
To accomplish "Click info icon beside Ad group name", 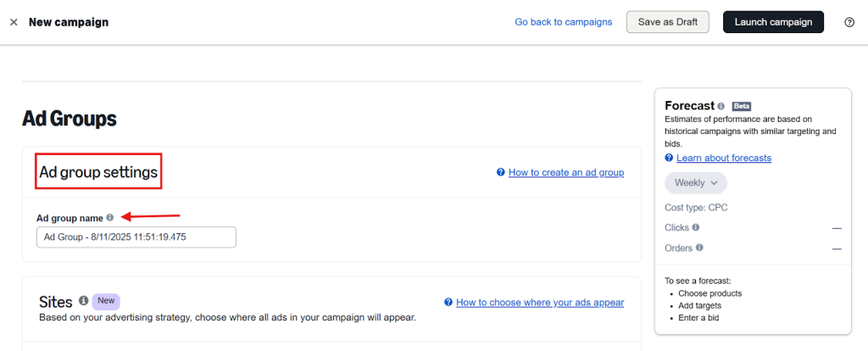I will point(109,218).
